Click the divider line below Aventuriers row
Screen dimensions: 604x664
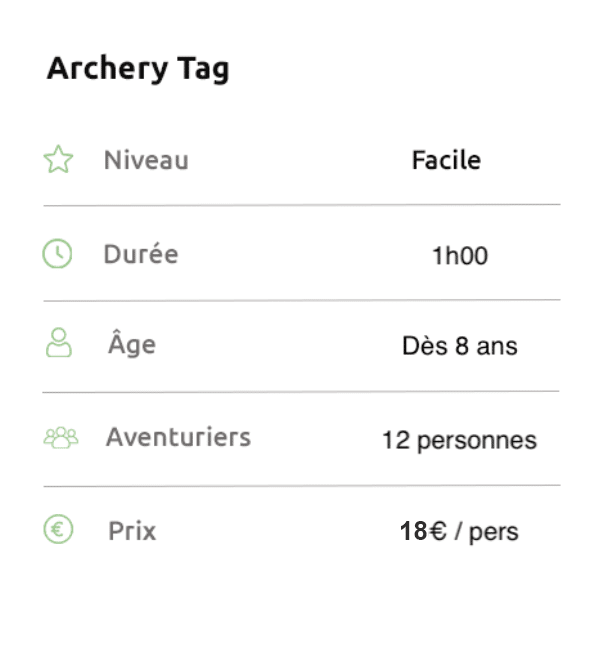pyautogui.click(x=302, y=486)
